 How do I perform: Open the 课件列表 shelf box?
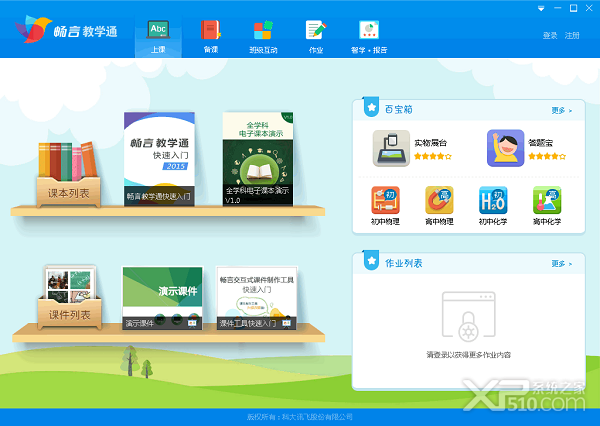point(69,297)
